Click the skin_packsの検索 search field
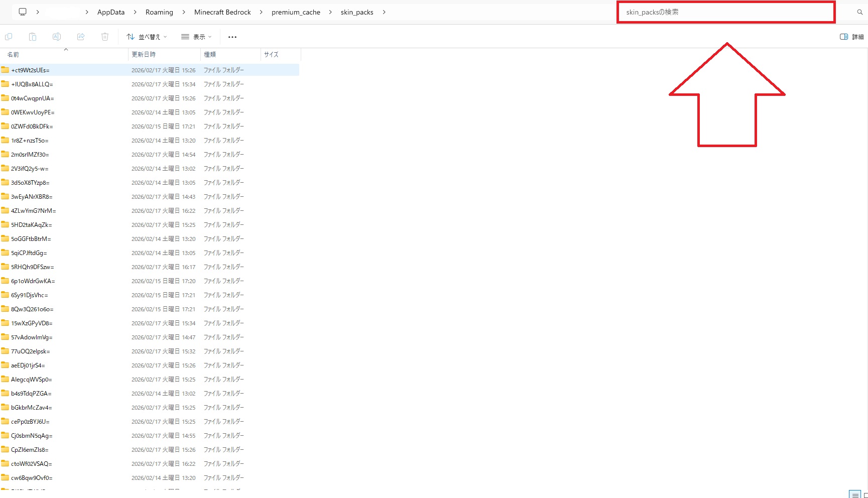 [725, 12]
